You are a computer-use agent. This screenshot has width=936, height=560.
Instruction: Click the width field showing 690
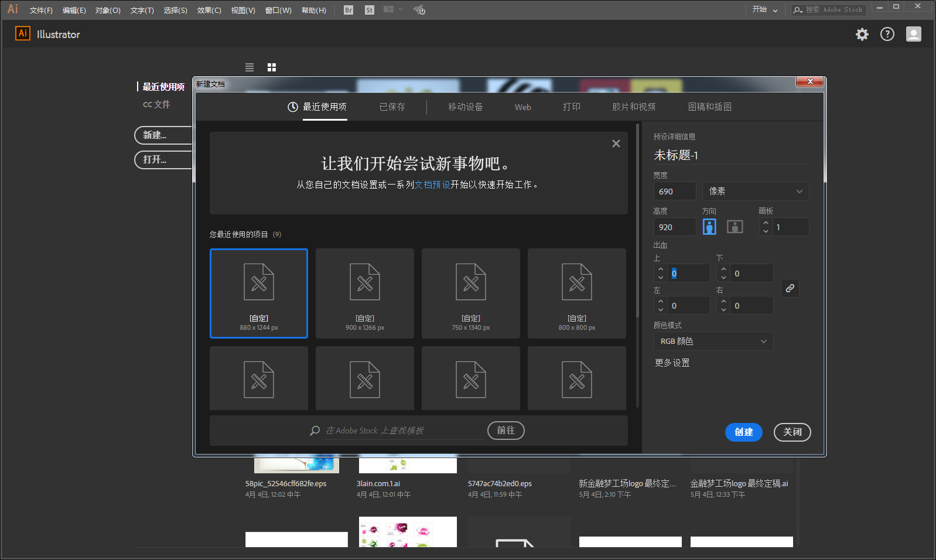pyautogui.click(x=675, y=192)
